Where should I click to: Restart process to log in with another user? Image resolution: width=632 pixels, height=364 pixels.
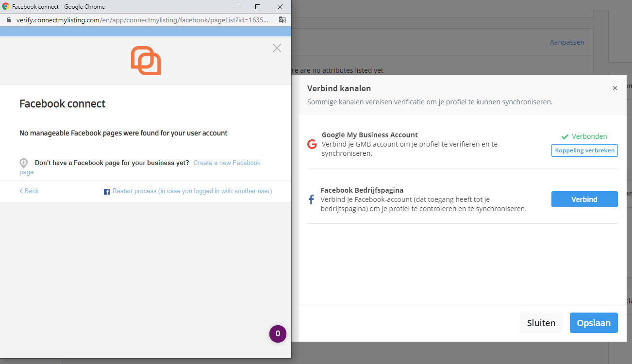click(x=192, y=191)
